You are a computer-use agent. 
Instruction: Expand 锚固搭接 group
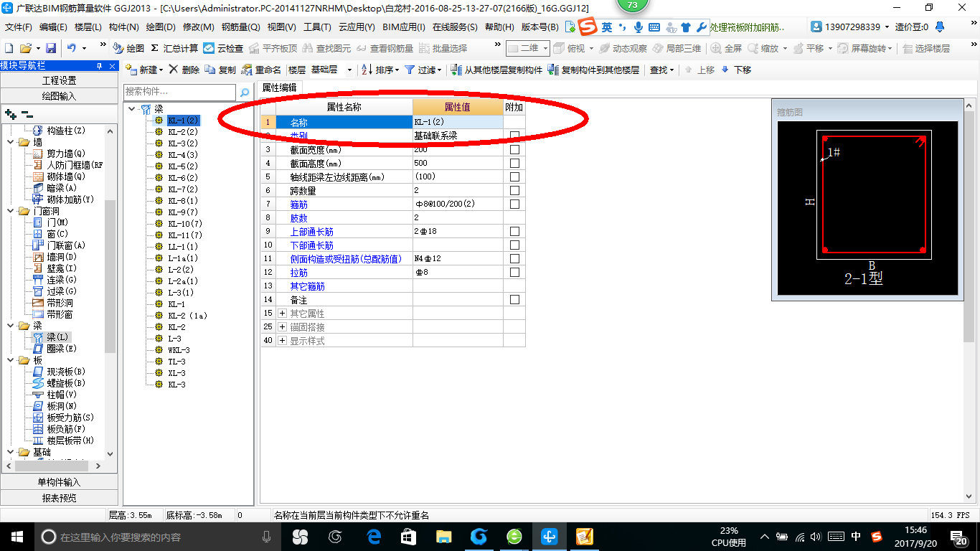pyautogui.click(x=282, y=327)
